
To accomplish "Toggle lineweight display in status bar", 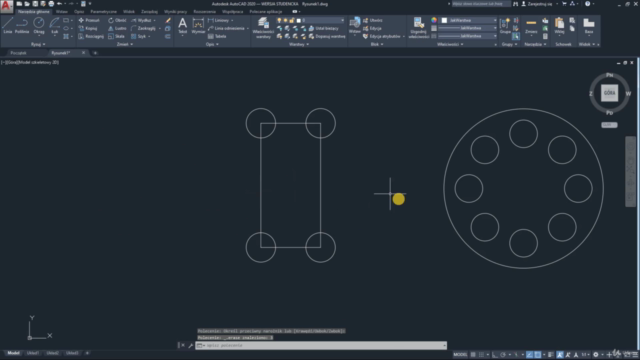I will coord(551,355).
